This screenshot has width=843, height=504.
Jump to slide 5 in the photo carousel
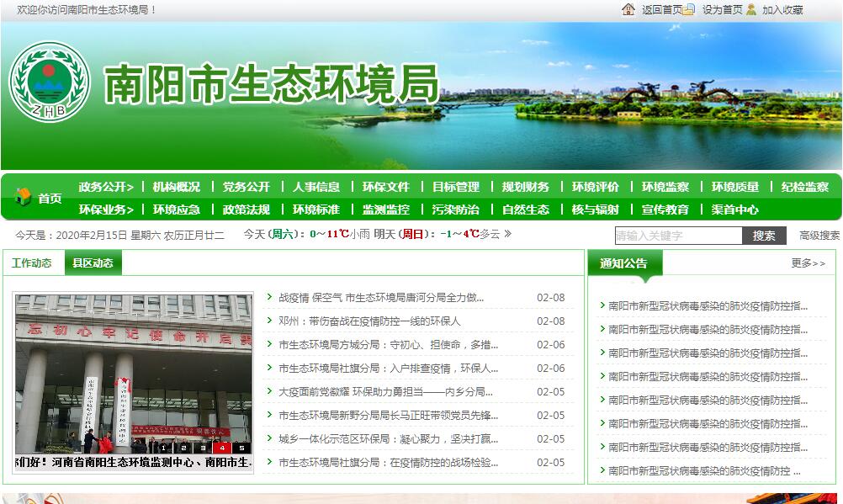(241, 448)
